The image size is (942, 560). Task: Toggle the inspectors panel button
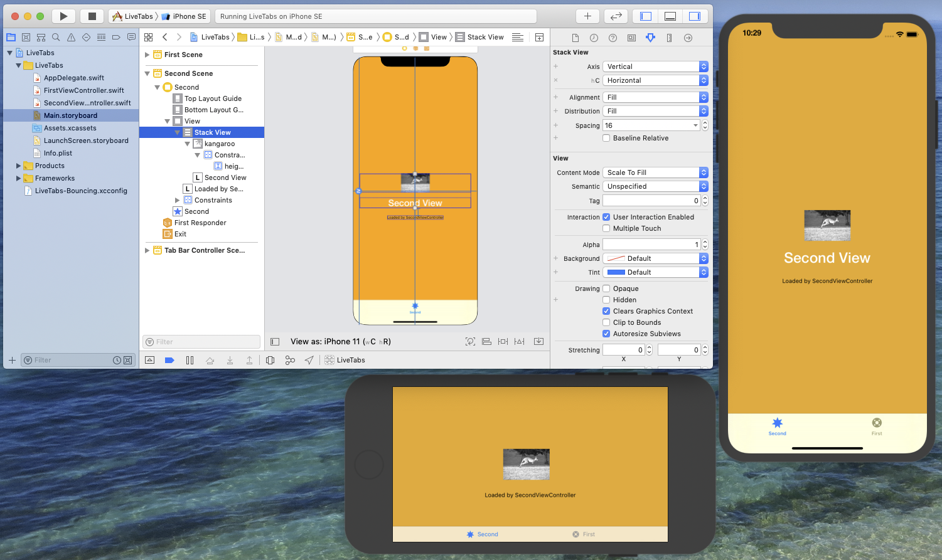[x=695, y=16]
